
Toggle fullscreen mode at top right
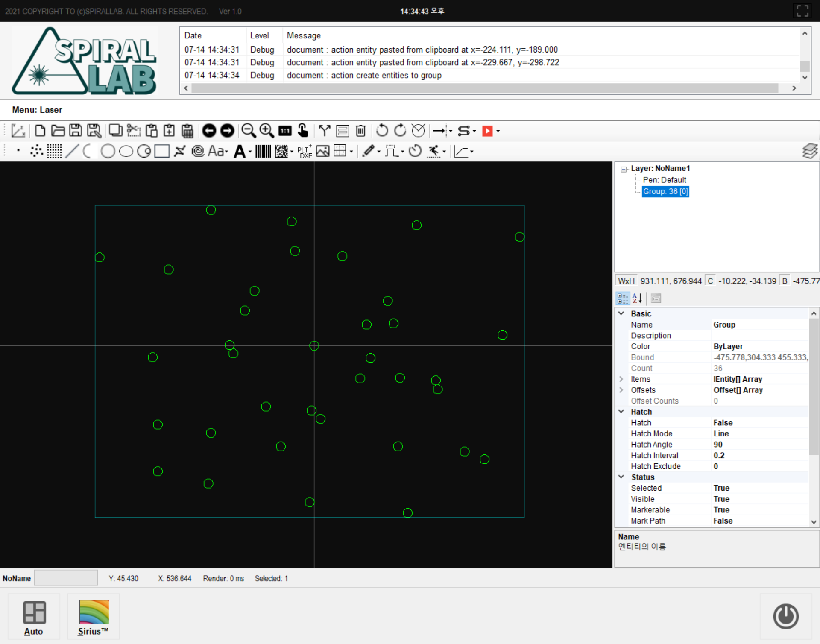click(802, 11)
